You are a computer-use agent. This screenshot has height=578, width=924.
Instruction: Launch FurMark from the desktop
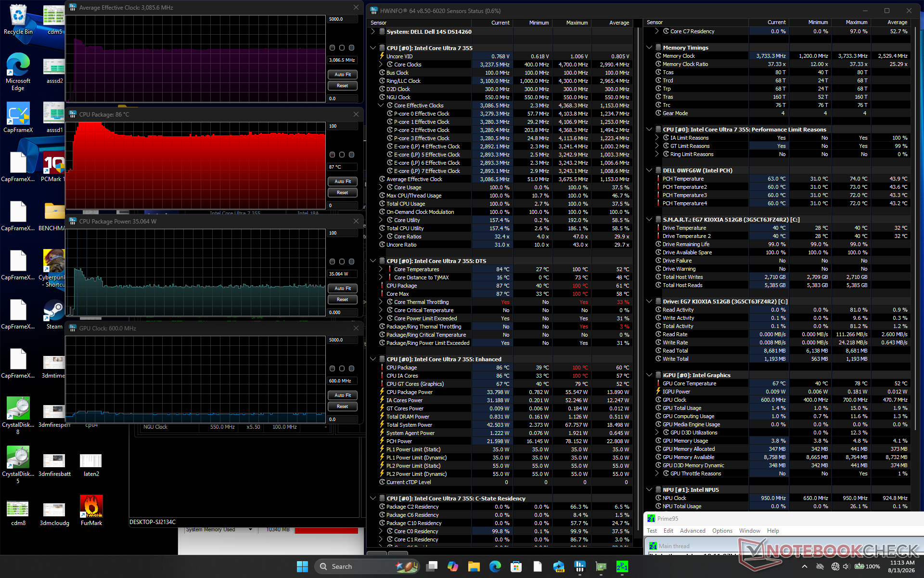click(x=91, y=511)
